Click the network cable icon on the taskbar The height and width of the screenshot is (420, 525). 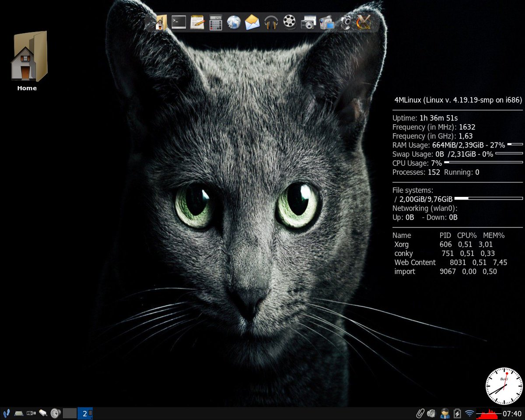point(43,413)
